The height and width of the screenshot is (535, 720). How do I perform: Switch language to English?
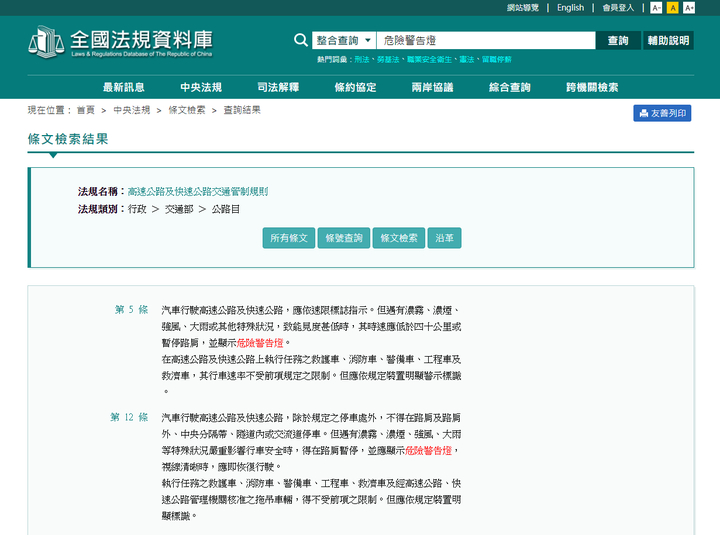(570, 8)
